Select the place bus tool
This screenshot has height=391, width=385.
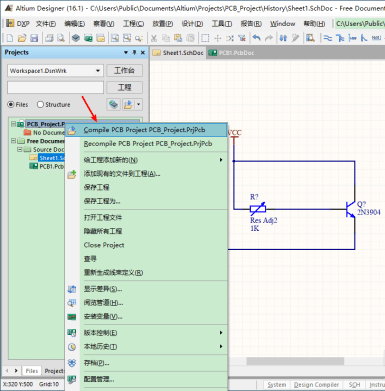point(340,38)
